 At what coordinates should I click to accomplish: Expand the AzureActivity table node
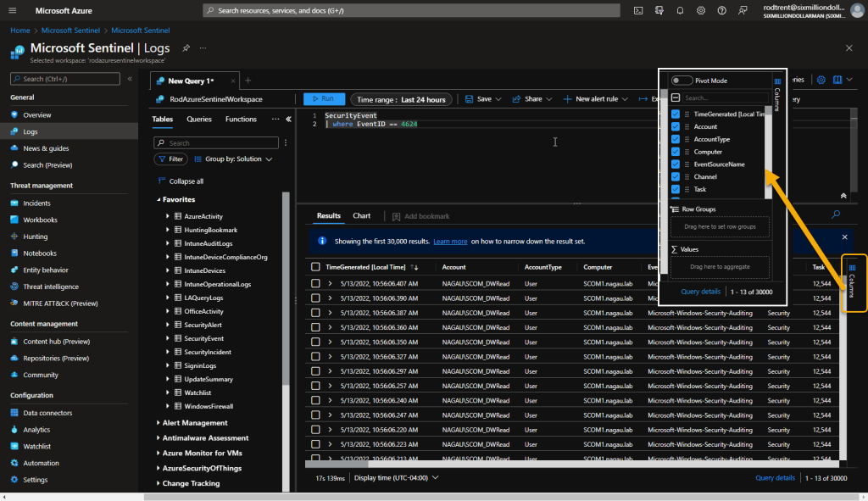pyautogui.click(x=168, y=216)
